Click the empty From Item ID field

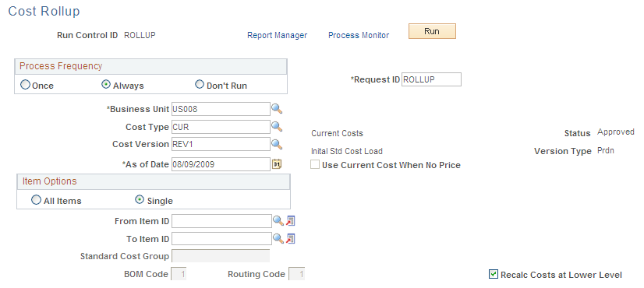(x=221, y=221)
